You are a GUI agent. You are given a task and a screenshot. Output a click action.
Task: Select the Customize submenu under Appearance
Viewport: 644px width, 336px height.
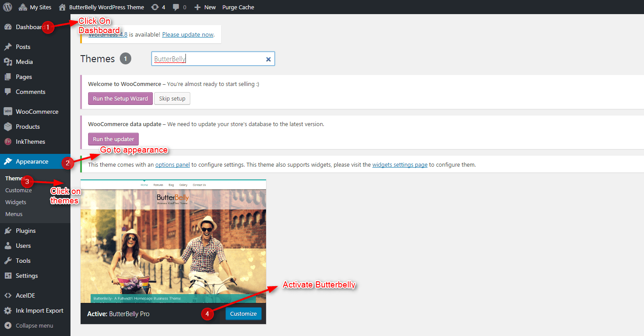tap(19, 190)
